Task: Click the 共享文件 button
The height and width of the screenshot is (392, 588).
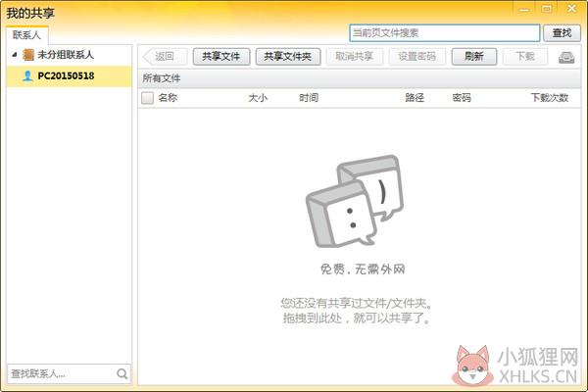Action: click(221, 57)
